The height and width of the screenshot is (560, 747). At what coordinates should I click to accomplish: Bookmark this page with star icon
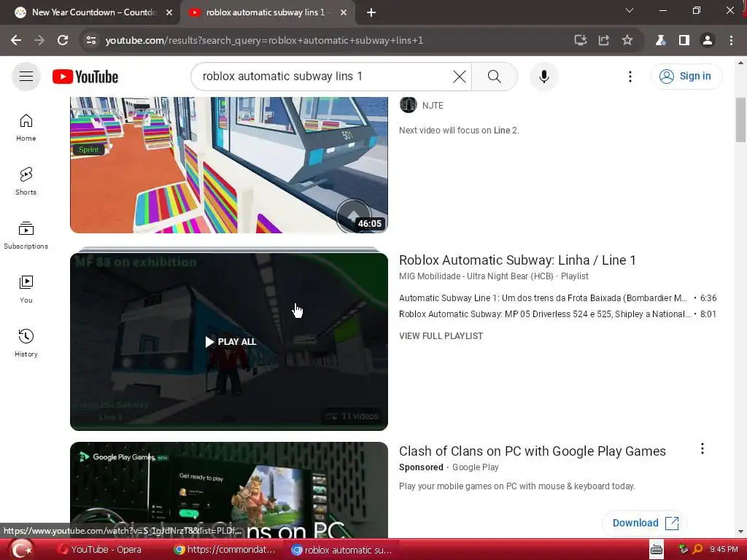pos(627,41)
